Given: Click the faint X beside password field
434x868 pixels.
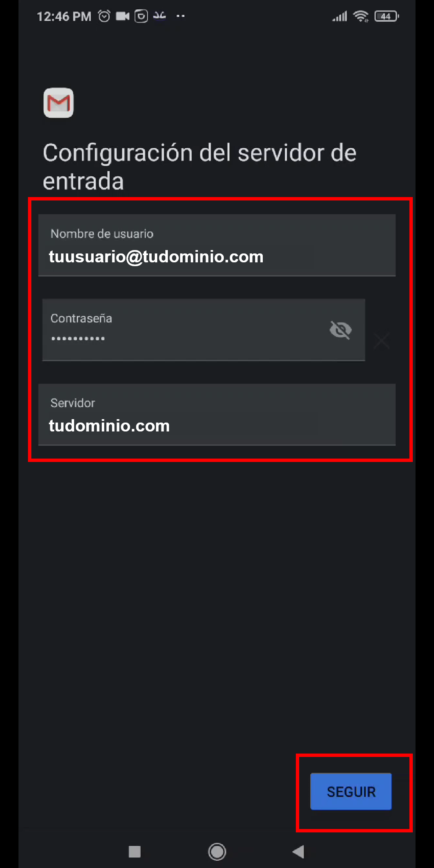Looking at the screenshot, I should (x=382, y=340).
